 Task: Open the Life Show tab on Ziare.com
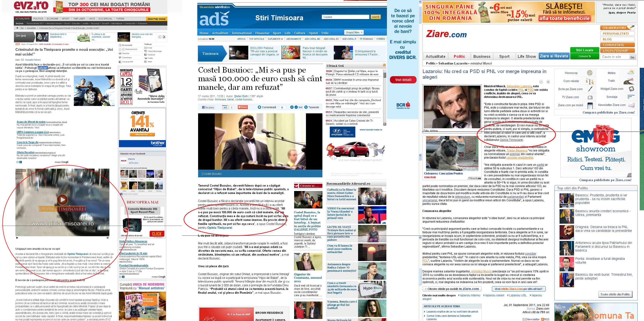tap(527, 56)
